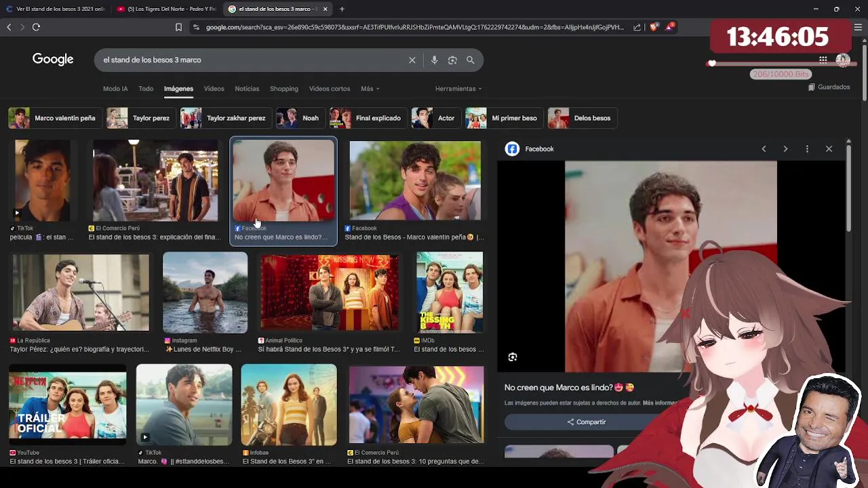Reload the page with refresh icon
The width and height of the screenshot is (868, 488).
tap(36, 27)
